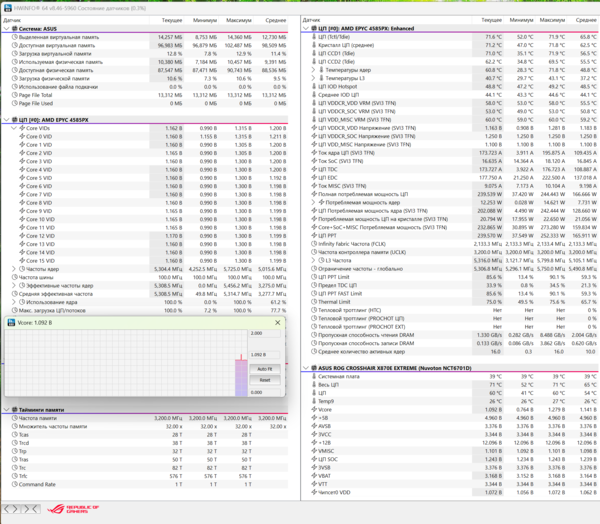Click the lightning icon beside ЦП PPT
600x524 pixels.
tap(314, 235)
